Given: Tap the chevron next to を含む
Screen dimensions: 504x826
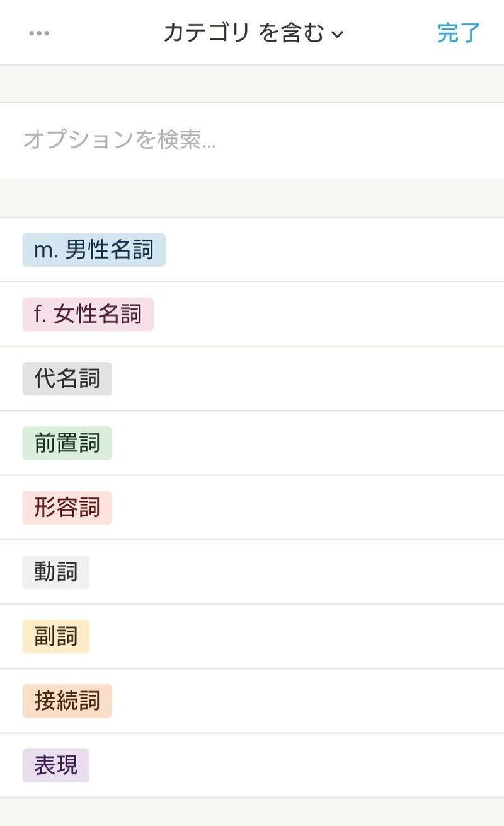Looking at the screenshot, I should (x=338, y=35).
